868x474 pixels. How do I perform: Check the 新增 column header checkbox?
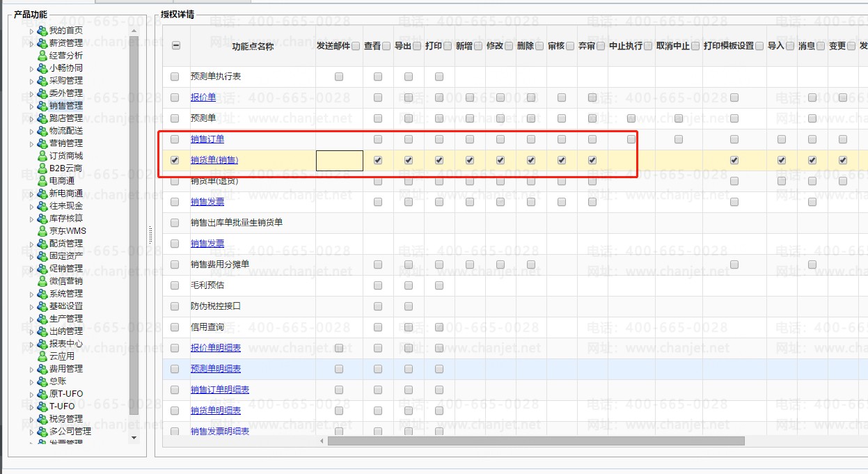pos(478,46)
